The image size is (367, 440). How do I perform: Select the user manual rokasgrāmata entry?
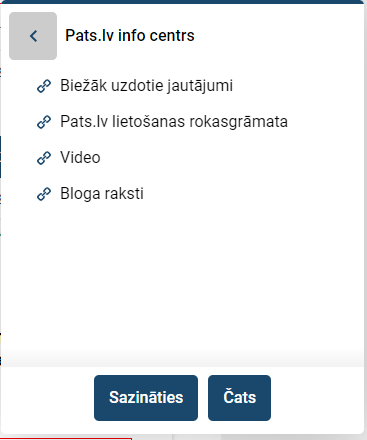(x=174, y=122)
